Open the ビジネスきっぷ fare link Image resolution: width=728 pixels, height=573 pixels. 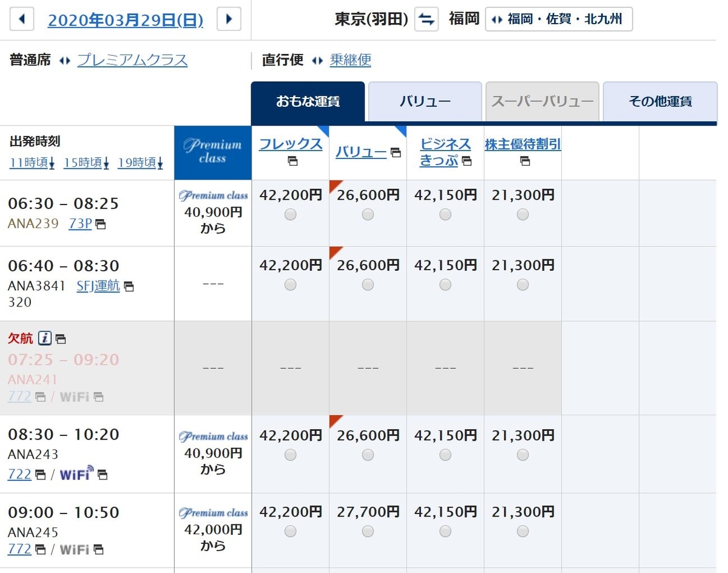[x=445, y=152]
